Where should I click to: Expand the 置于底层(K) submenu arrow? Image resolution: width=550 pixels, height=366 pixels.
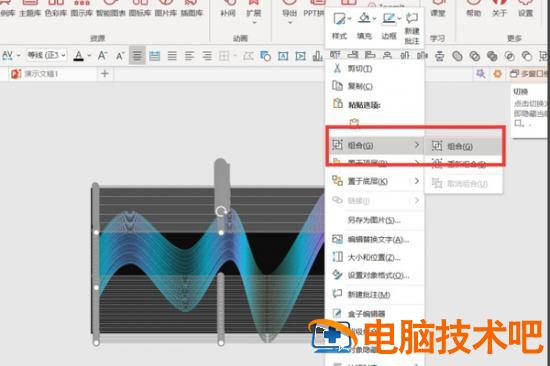coord(417,181)
